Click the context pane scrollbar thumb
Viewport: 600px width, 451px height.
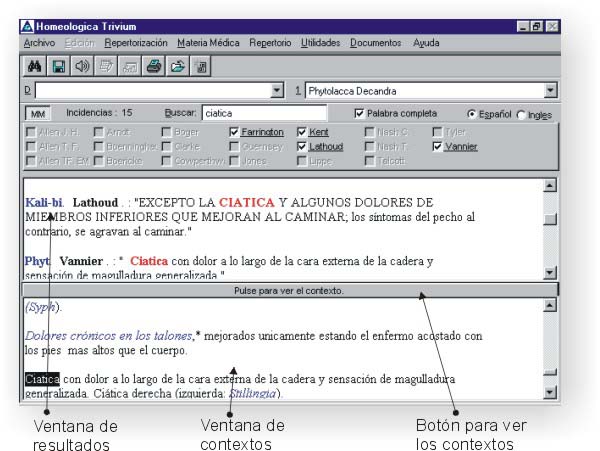tap(550, 372)
